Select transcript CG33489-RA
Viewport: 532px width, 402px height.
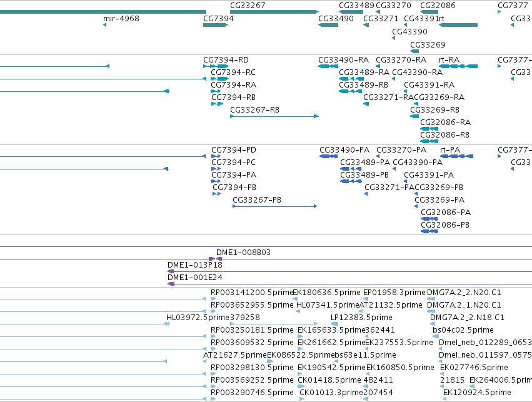[x=364, y=73]
